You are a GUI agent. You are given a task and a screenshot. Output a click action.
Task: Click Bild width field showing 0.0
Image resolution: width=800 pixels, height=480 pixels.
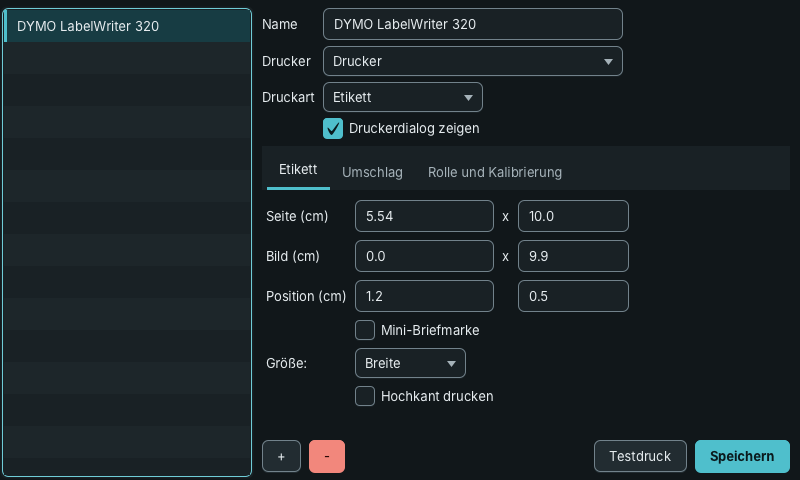[x=424, y=256]
